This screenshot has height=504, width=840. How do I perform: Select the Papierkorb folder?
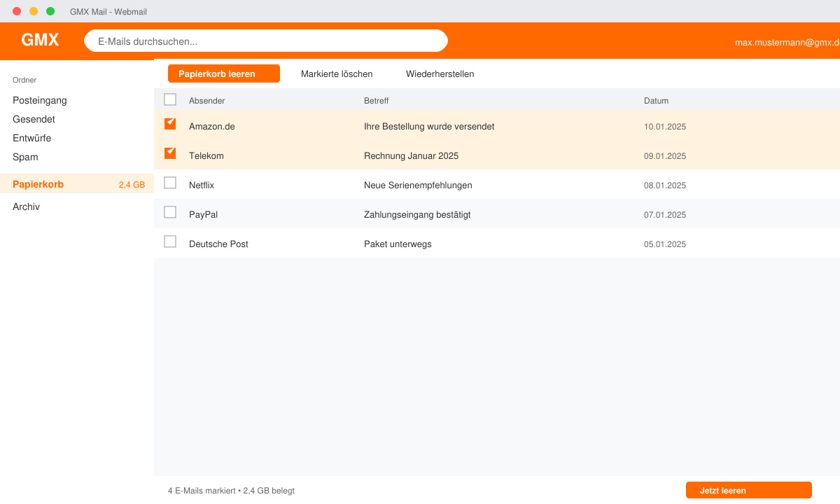point(77,183)
